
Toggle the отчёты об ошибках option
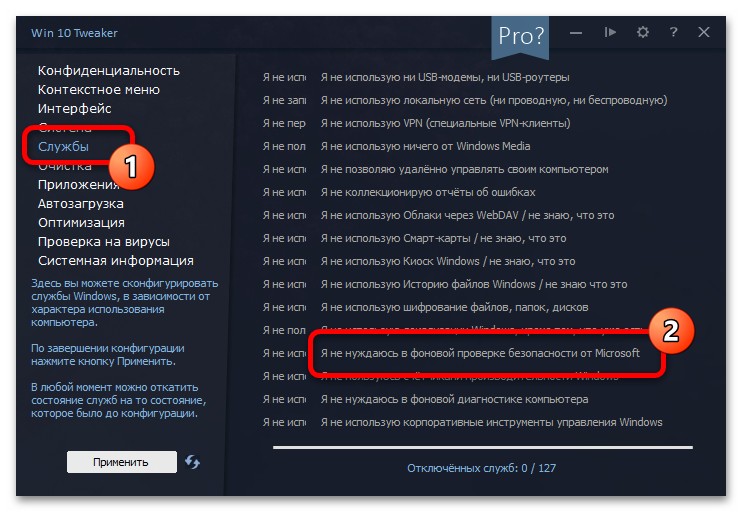428,192
